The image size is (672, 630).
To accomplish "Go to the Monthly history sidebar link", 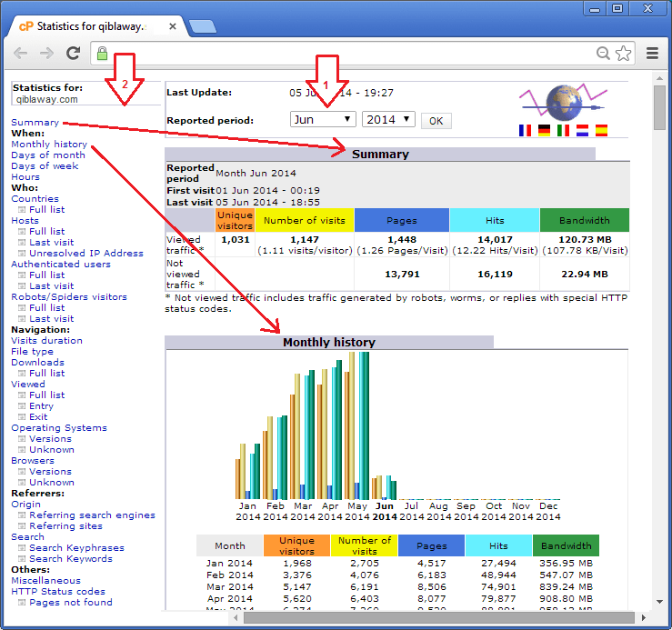I will point(49,145).
